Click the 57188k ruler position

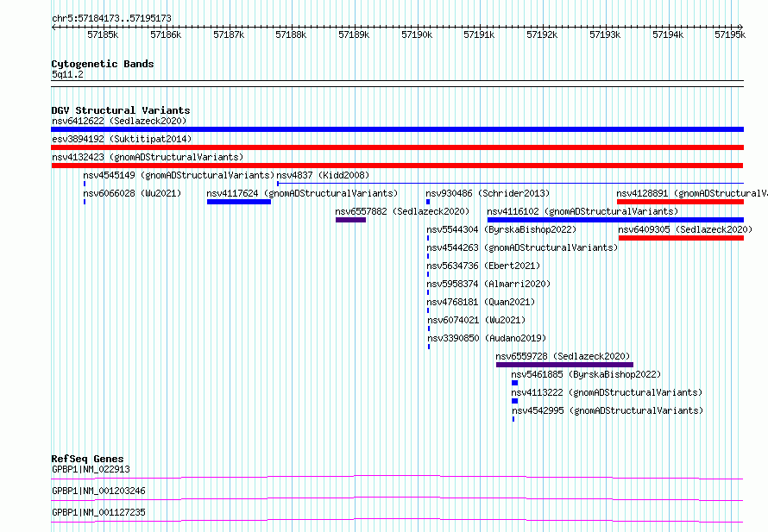(x=291, y=34)
